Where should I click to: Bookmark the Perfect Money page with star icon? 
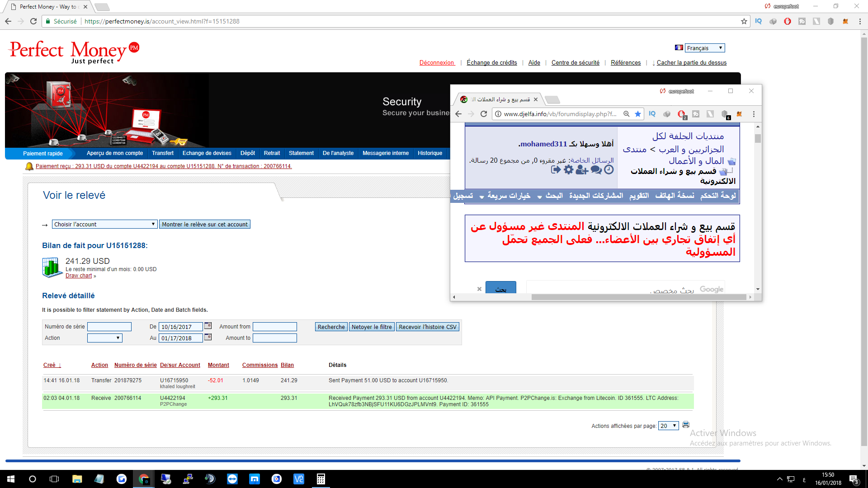pos(744,21)
